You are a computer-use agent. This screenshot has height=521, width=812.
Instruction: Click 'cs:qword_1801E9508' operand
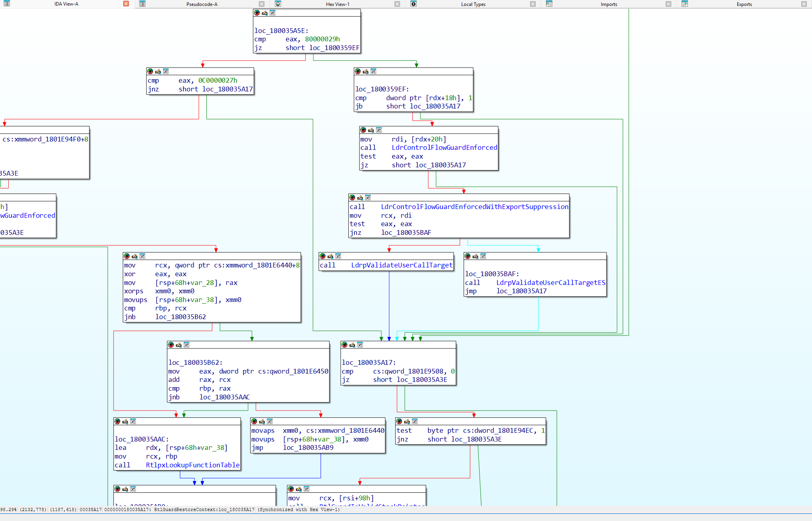coord(408,371)
